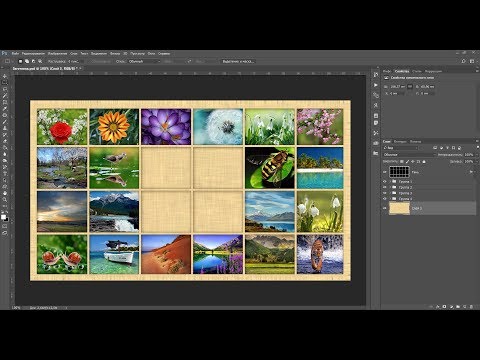The width and height of the screenshot is (480, 360).
Task: Expand the Группа 3 group arrow
Action: pos(390,193)
